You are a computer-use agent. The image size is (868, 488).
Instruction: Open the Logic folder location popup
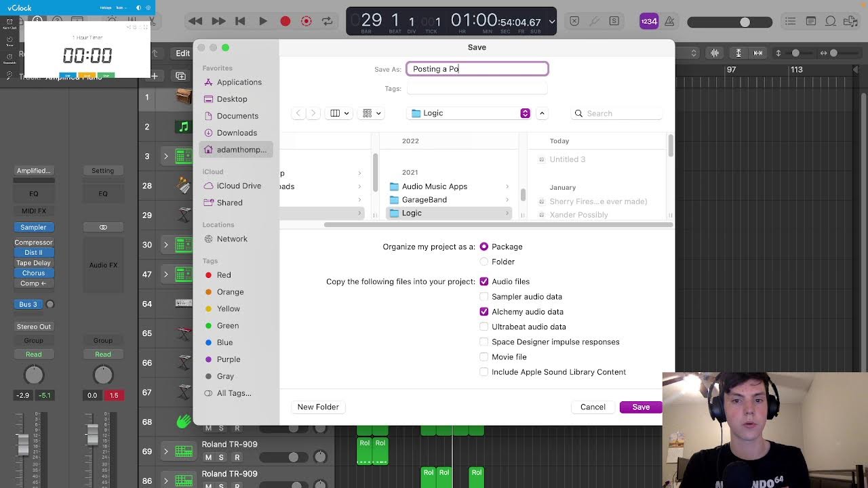[469, 113]
